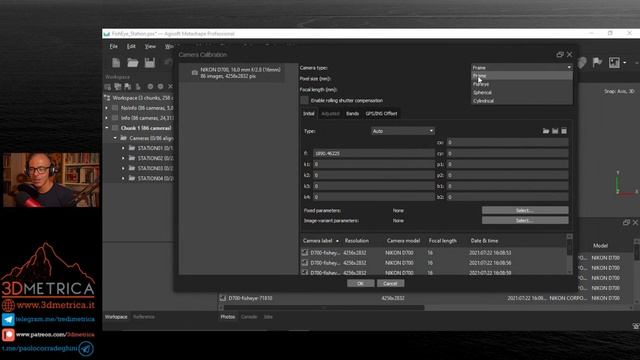Click the Add Photos icon in Workspace toolbar

click(x=118, y=87)
